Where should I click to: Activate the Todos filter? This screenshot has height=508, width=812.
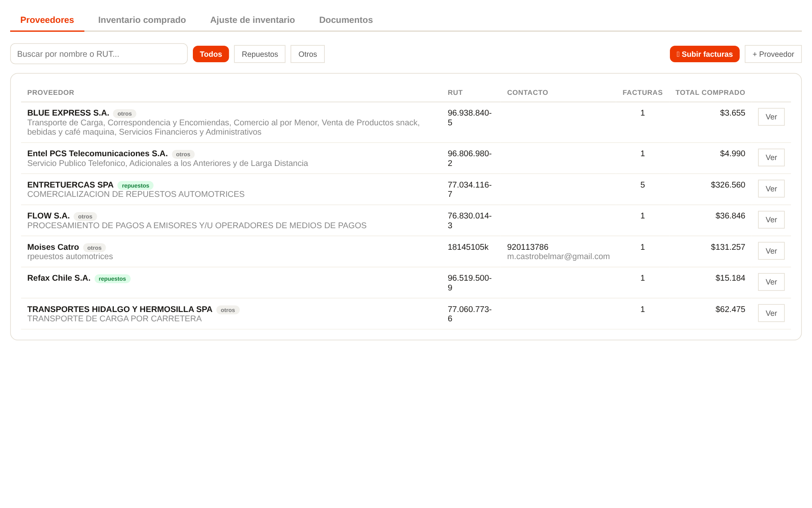[211, 54]
